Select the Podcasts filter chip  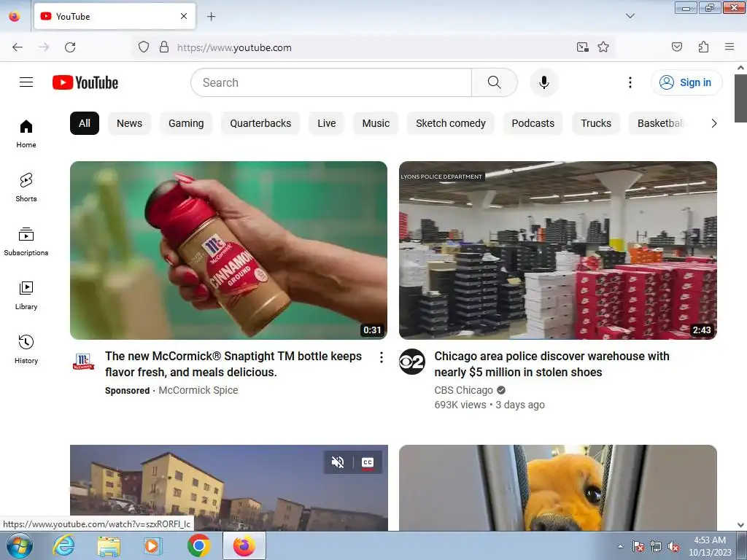click(x=533, y=123)
